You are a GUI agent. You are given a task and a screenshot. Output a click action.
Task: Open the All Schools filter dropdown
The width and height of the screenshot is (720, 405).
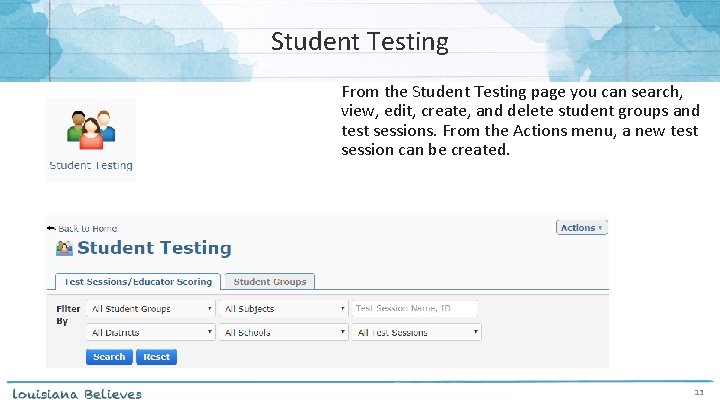coord(283,332)
